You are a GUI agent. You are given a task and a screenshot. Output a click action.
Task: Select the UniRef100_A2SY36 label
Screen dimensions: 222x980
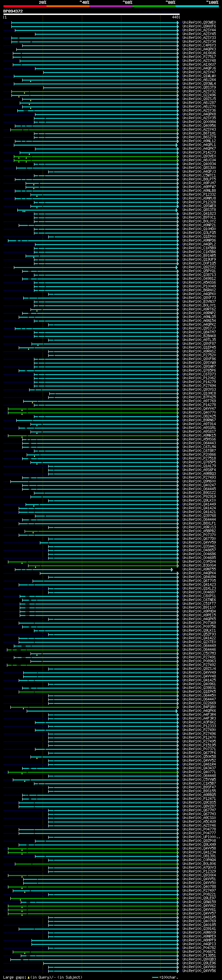point(199,110)
